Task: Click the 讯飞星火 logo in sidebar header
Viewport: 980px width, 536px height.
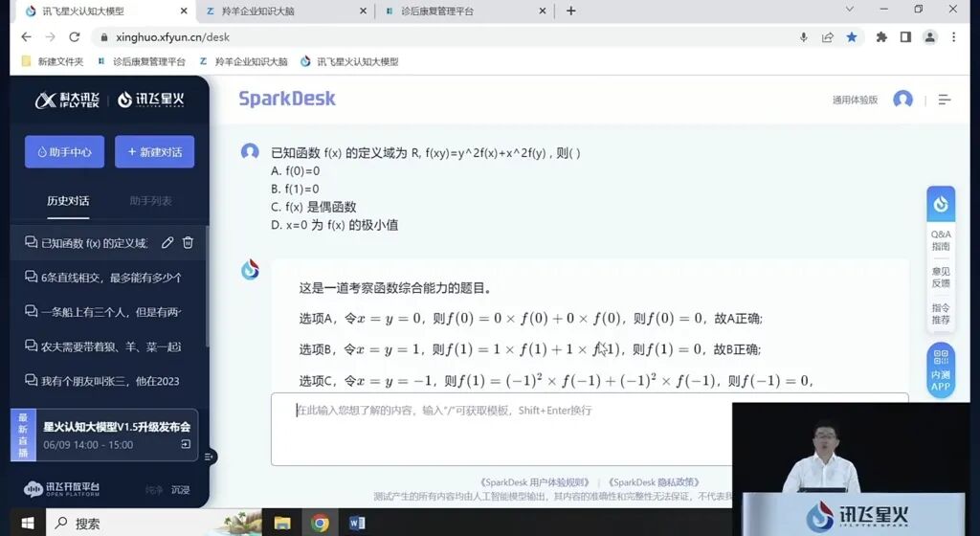Action: pyautogui.click(x=151, y=100)
